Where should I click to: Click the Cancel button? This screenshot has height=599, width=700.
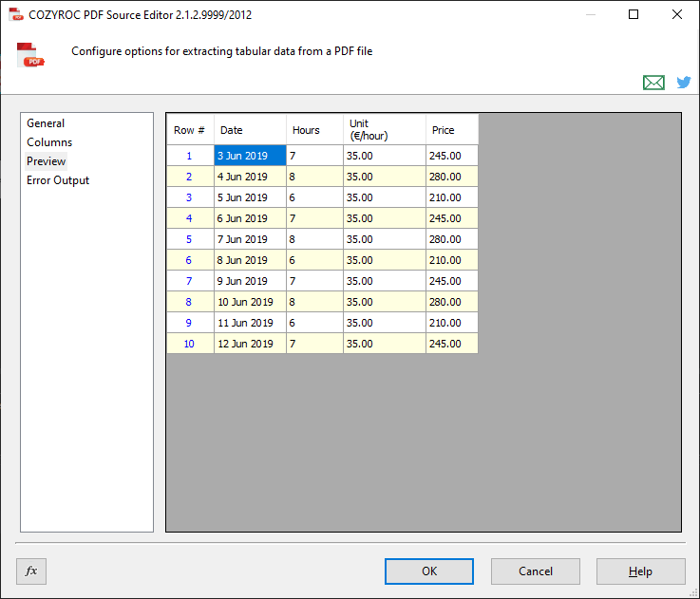pos(536,571)
